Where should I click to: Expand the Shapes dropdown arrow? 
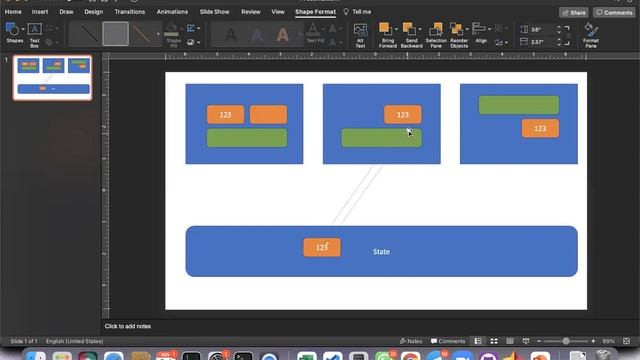pos(23,29)
